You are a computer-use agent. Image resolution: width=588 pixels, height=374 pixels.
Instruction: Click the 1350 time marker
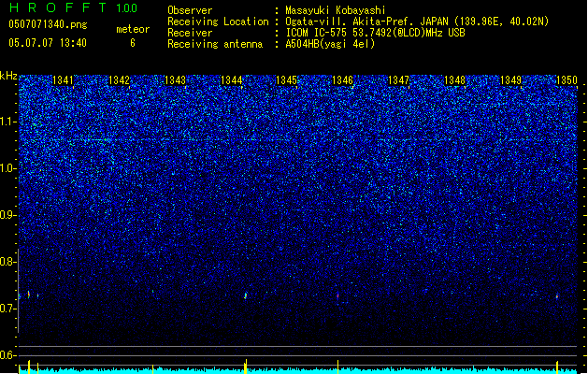click(566, 80)
